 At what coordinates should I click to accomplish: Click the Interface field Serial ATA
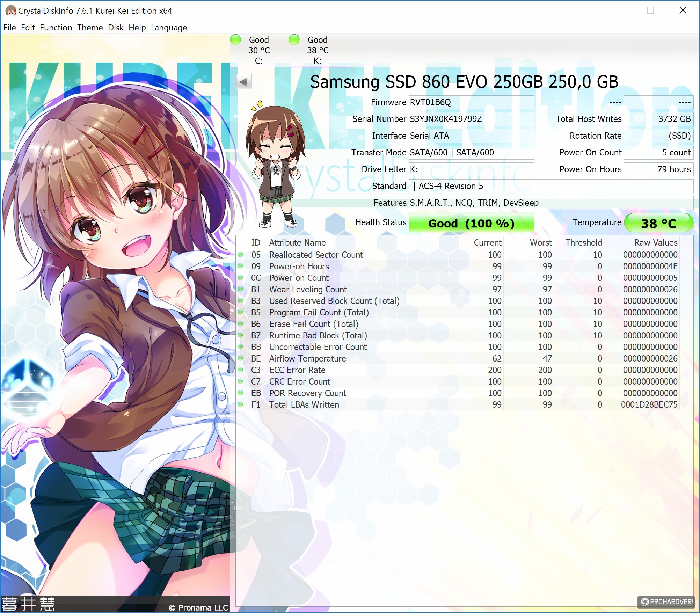coord(471,136)
